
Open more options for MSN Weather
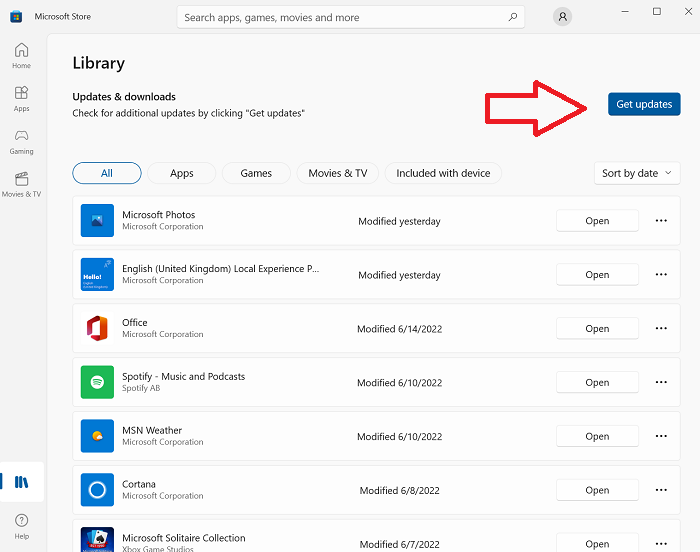(x=661, y=436)
